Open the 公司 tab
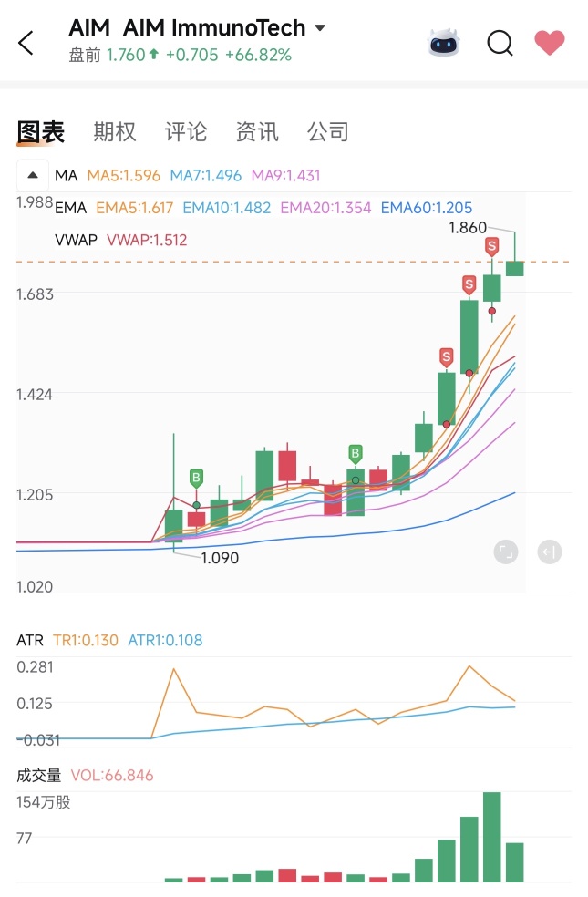 click(328, 131)
